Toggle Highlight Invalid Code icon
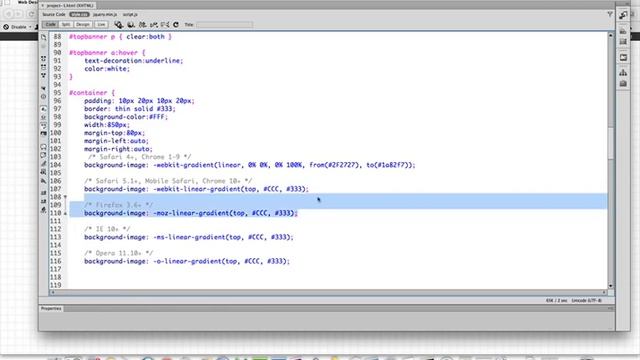 coord(44,117)
